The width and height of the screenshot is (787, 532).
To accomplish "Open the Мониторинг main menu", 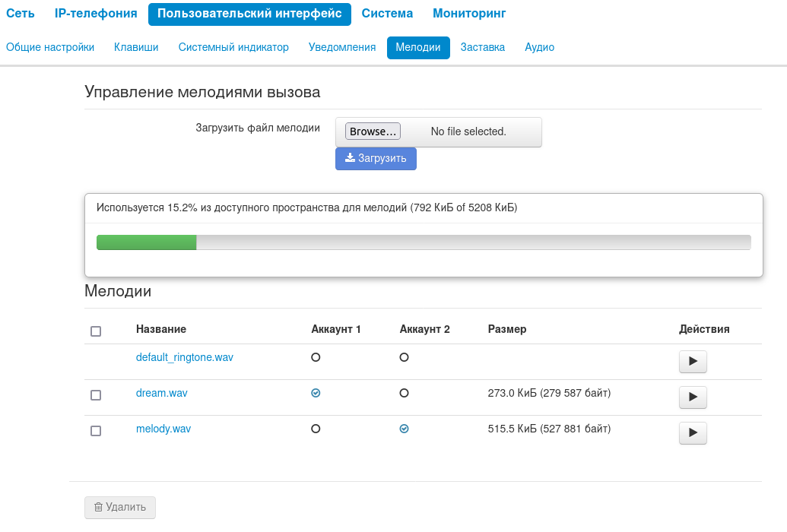I will click(x=469, y=14).
